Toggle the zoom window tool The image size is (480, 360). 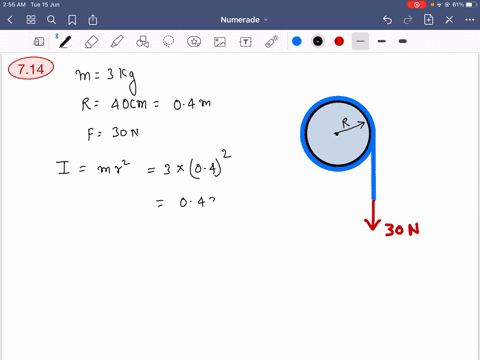point(39,42)
